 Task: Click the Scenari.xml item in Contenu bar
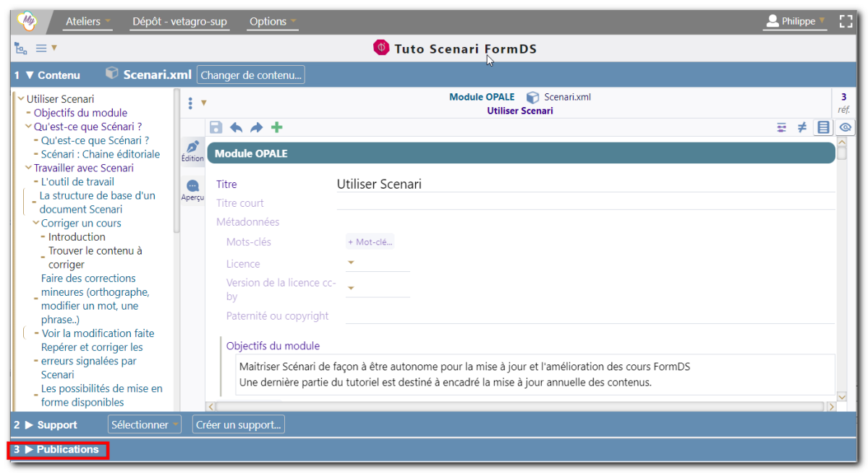point(148,74)
